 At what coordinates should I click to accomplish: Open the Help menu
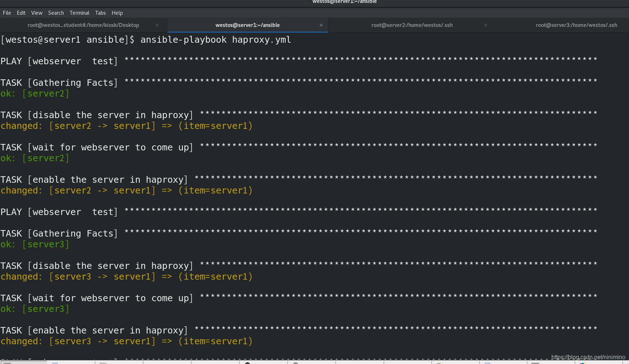pos(117,13)
